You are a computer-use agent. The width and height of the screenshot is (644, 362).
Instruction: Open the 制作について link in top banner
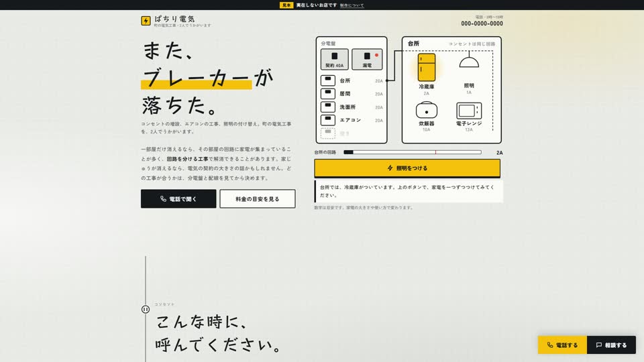(352, 5)
